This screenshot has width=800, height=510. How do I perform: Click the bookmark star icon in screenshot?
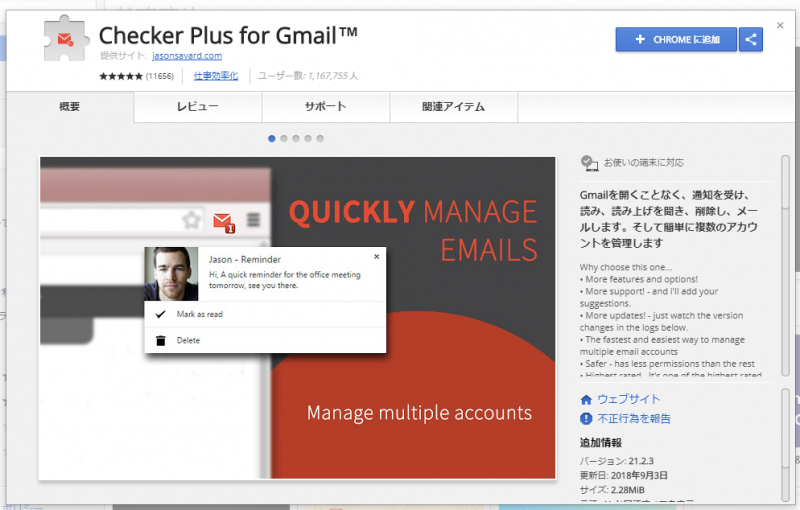click(191, 220)
